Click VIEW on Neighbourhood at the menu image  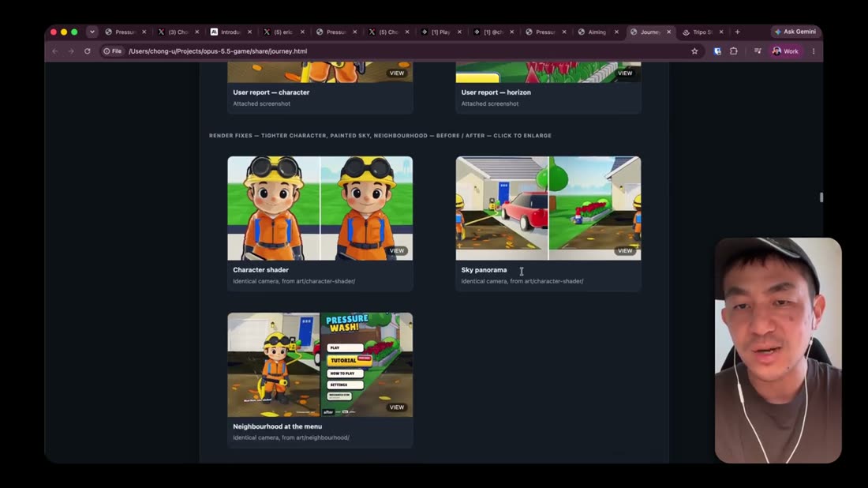tap(397, 407)
